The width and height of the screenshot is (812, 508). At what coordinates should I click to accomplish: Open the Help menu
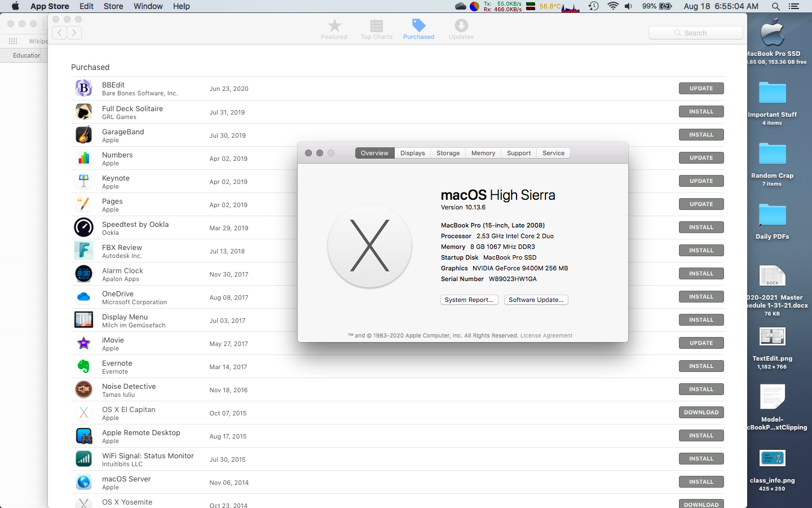pyautogui.click(x=182, y=6)
